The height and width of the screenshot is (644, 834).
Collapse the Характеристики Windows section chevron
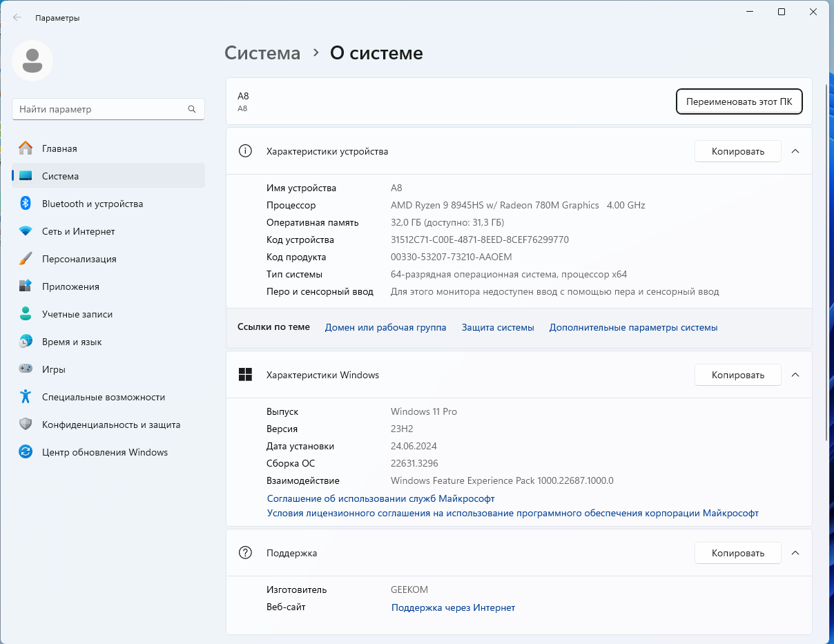795,375
